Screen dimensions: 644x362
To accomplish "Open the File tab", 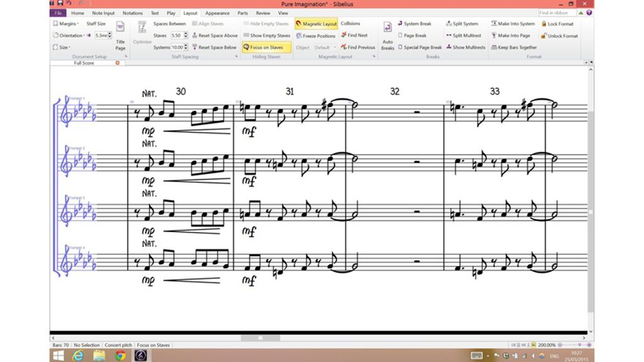I will tap(58, 12).
